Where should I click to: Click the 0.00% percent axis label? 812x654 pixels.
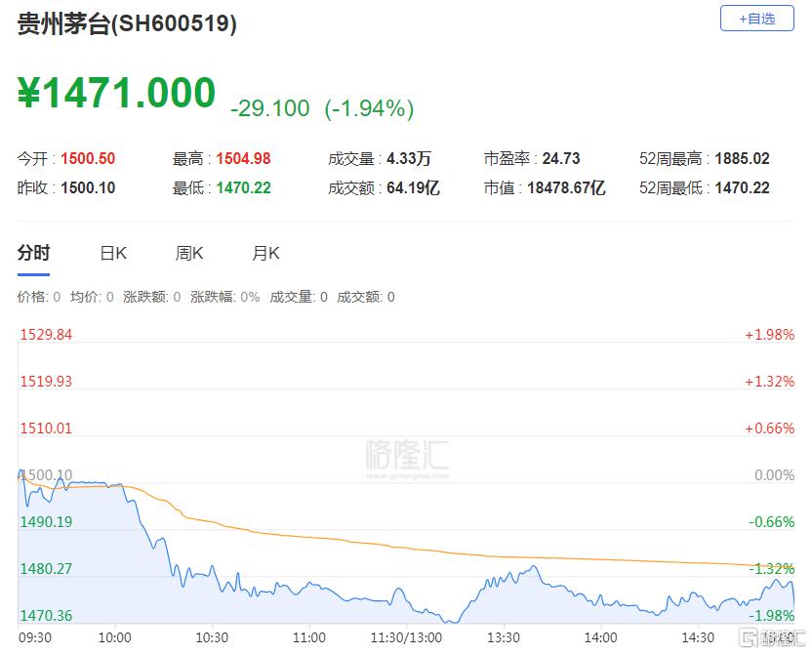click(774, 475)
